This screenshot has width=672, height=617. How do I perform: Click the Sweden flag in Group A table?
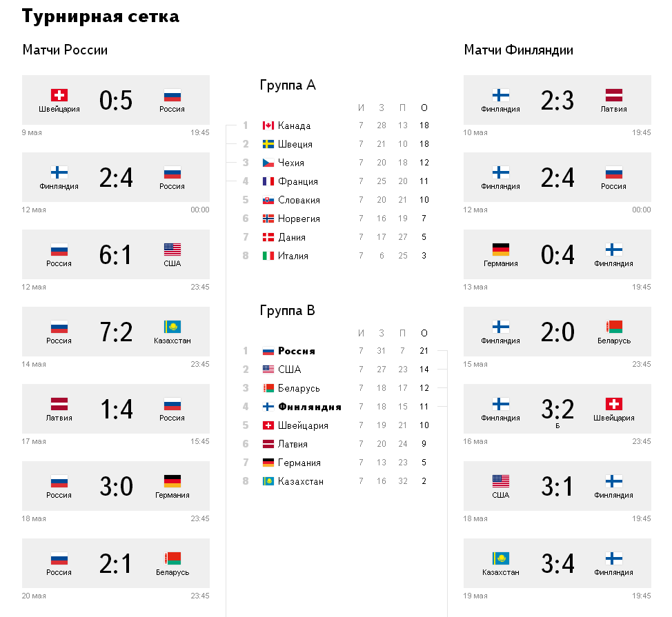point(268,144)
